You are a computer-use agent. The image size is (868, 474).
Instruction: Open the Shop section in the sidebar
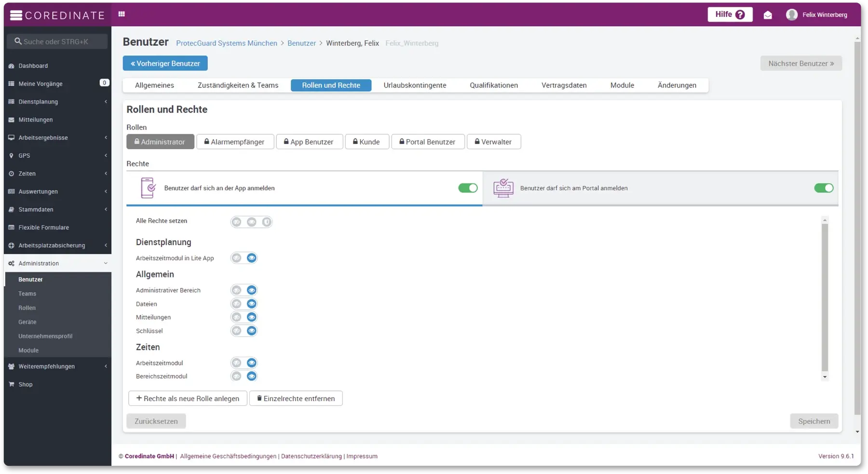[25, 384]
